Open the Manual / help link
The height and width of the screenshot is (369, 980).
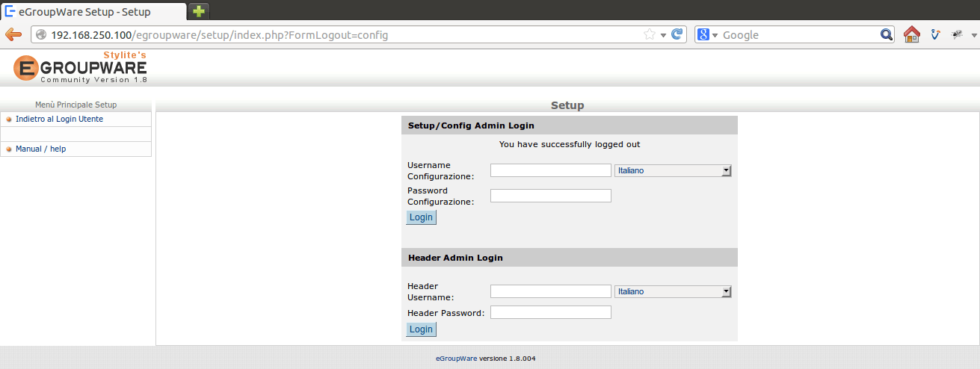[x=40, y=149]
